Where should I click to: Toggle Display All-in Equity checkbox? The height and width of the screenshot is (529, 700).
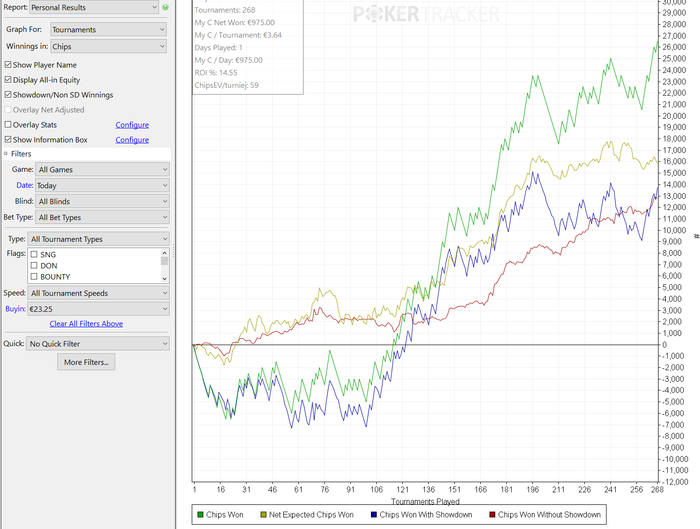(x=8, y=80)
